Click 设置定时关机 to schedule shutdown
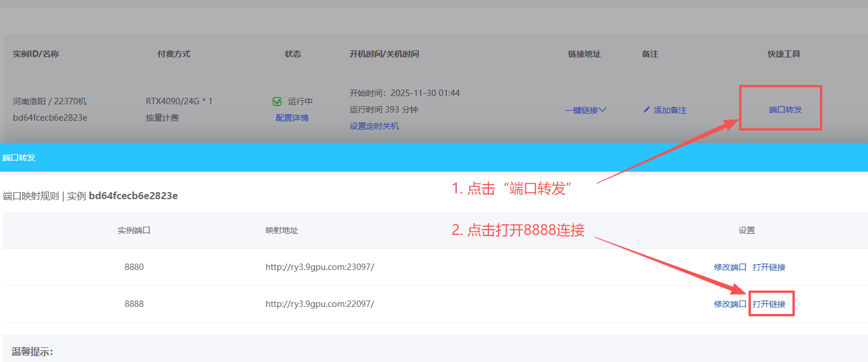Image resolution: width=868 pixels, height=362 pixels. (x=374, y=126)
